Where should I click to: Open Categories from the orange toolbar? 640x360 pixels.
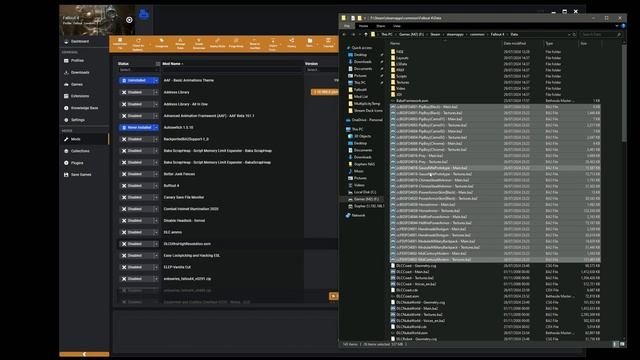pos(161,43)
